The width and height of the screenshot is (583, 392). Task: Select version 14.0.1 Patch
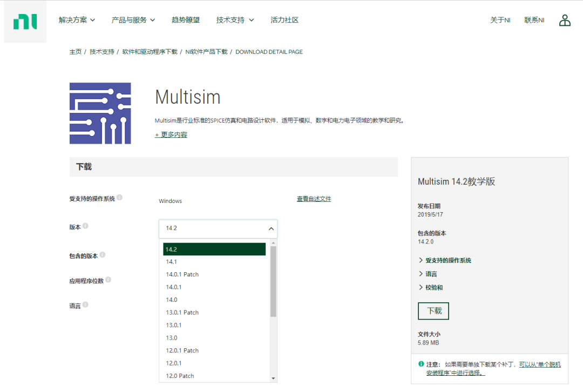point(214,274)
